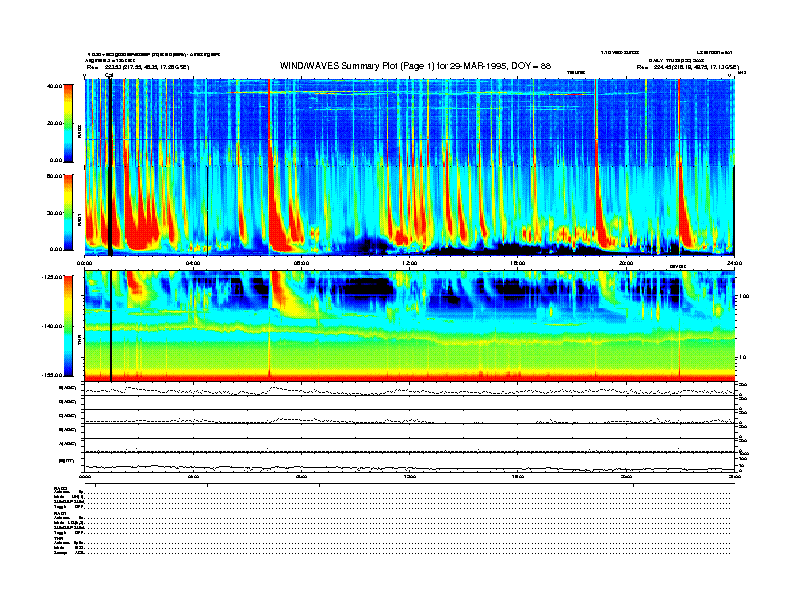Viewport: 792px width, 612px height.
Task: Click the 16:00 time label under the RAD1 spectrogram
Action: pyautogui.click(x=517, y=263)
